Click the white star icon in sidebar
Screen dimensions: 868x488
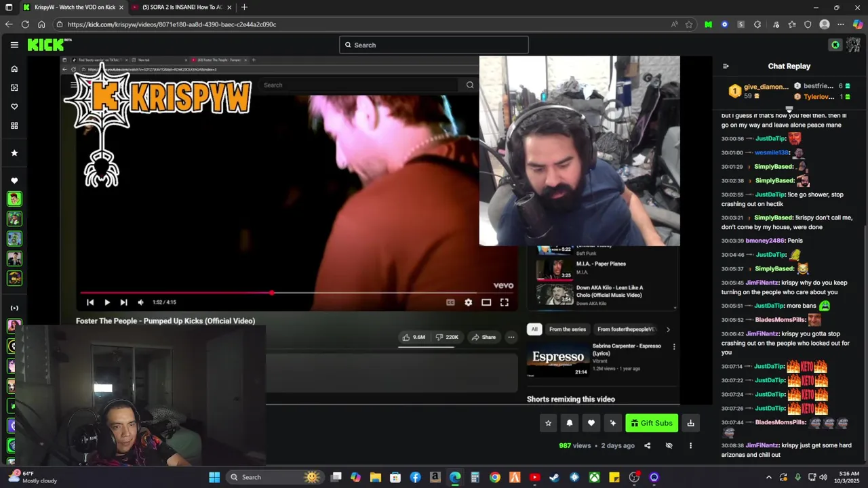tap(14, 153)
